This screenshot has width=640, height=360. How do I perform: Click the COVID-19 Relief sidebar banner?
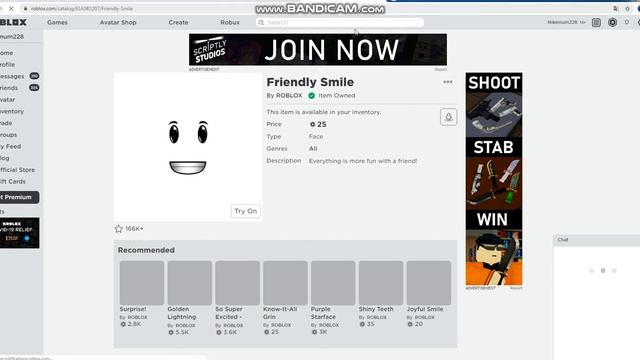coord(20,233)
